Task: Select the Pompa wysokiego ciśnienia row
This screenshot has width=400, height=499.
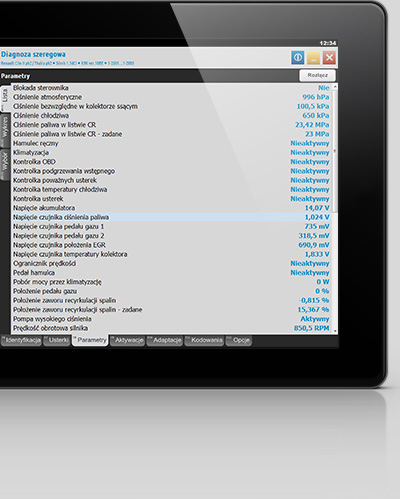Action: [x=172, y=319]
